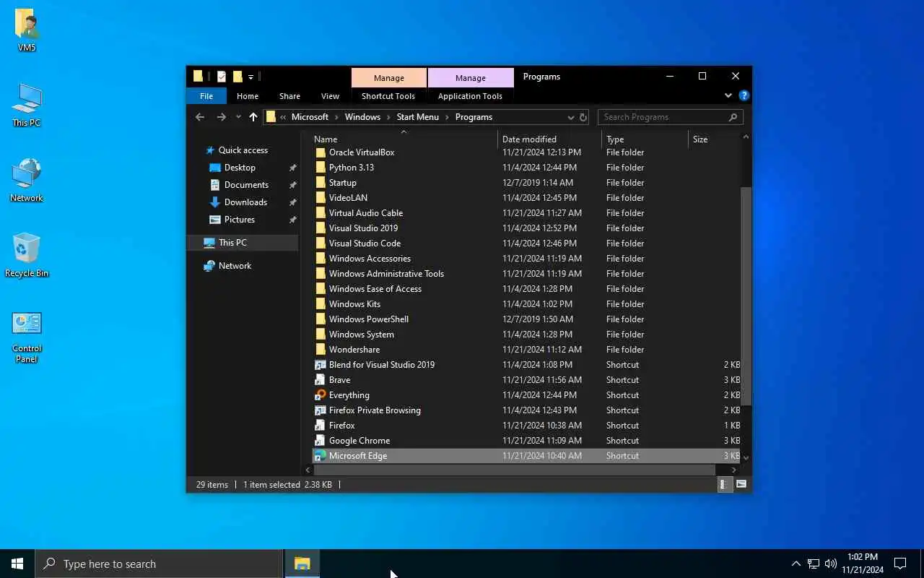Click the vertical scrollbar in file list
Viewport: 924px width, 578px height.
(x=746, y=296)
